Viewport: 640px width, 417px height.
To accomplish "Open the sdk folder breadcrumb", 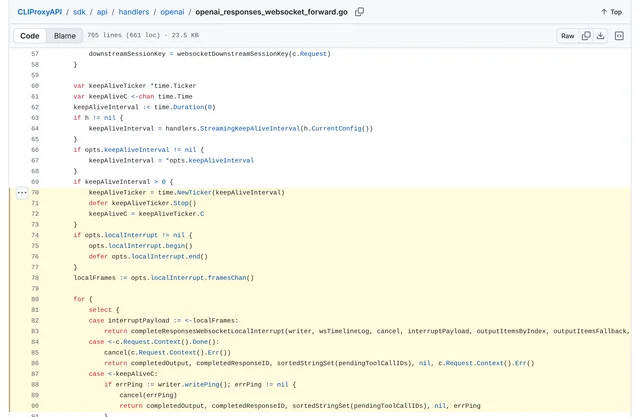I will tap(79, 12).
